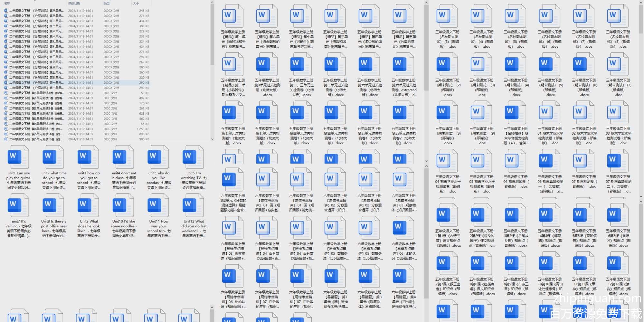This screenshot has height=322, width=644.
Task: Click the 906 KB size cell
Action: [x=144, y=139]
